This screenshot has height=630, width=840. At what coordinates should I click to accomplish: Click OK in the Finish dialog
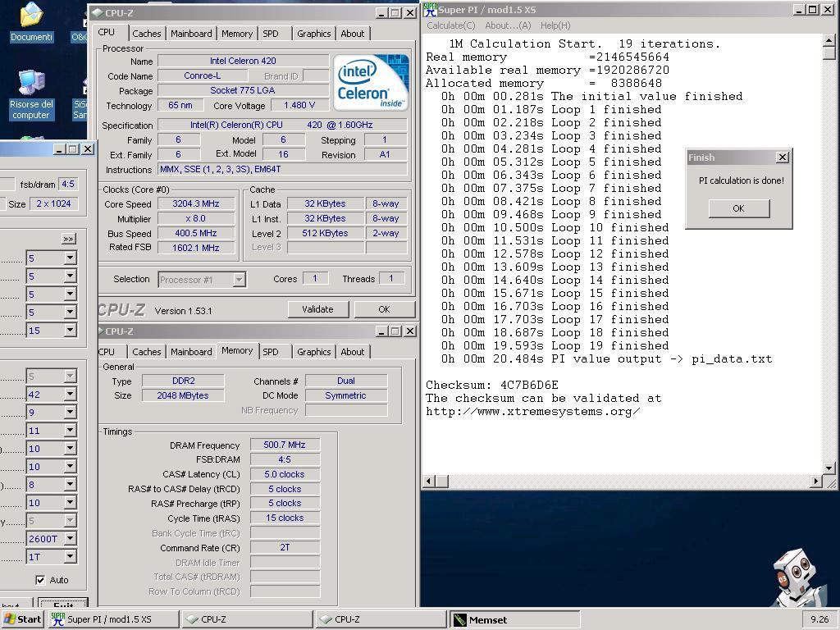[739, 208]
